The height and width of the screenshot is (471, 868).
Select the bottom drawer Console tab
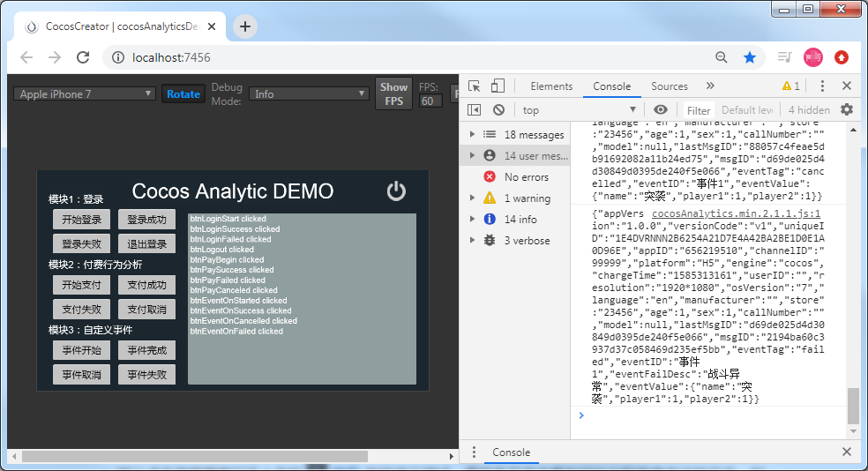click(511, 452)
